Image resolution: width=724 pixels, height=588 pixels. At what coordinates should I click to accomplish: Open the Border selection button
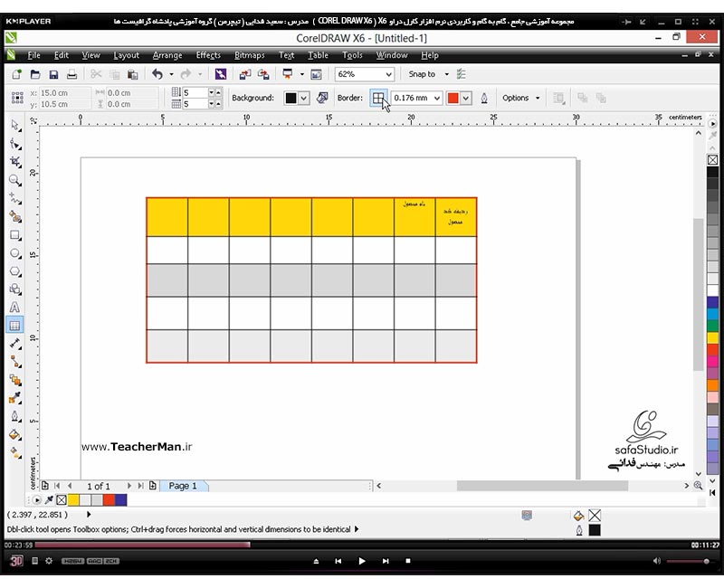378,98
